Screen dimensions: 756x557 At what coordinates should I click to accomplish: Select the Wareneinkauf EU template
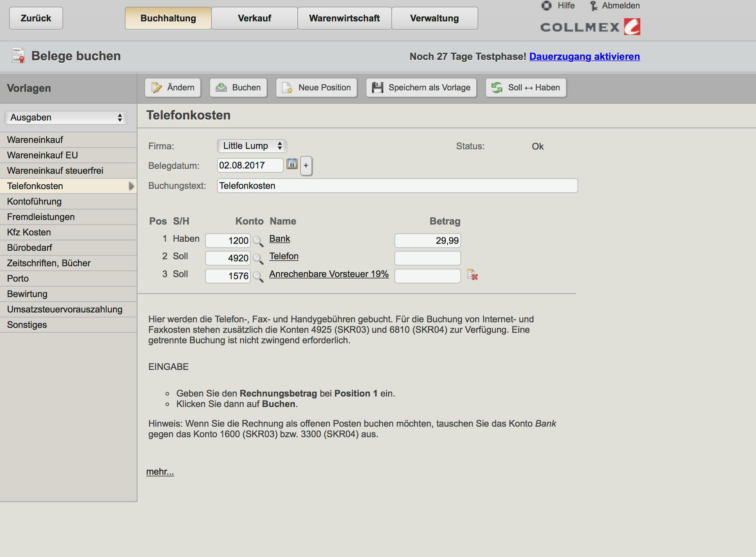pyautogui.click(x=68, y=155)
